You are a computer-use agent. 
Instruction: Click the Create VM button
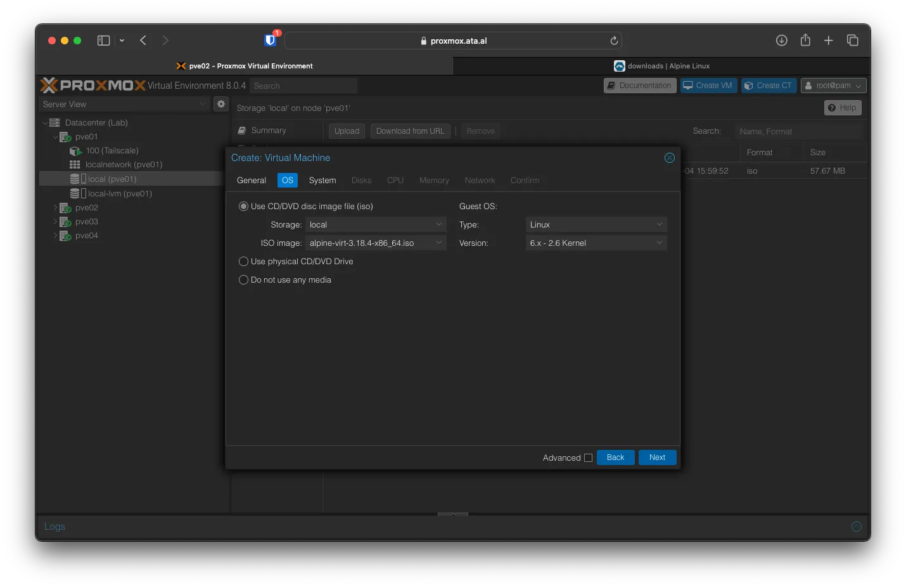pos(709,86)
